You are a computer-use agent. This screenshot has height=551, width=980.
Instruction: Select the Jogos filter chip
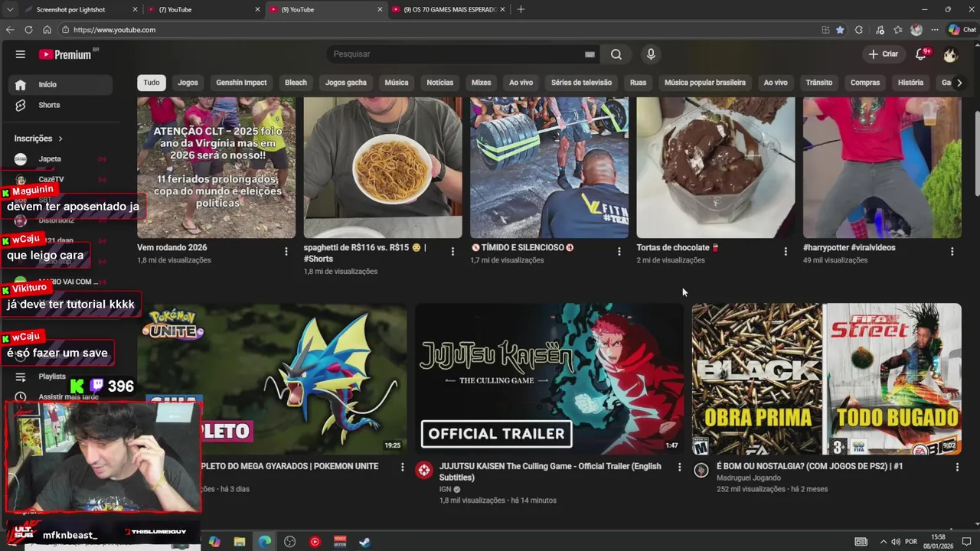click(x=188, y=83)
